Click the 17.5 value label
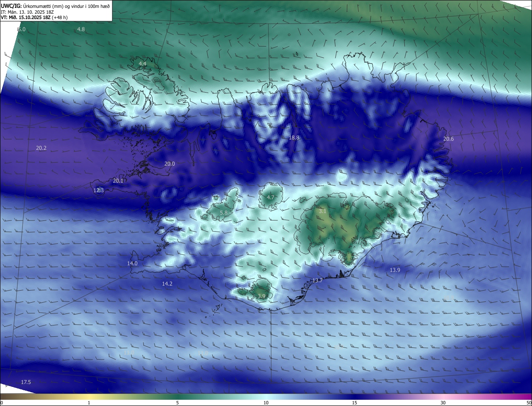Screen dimensions: 532x406 (x=26, y=382)
